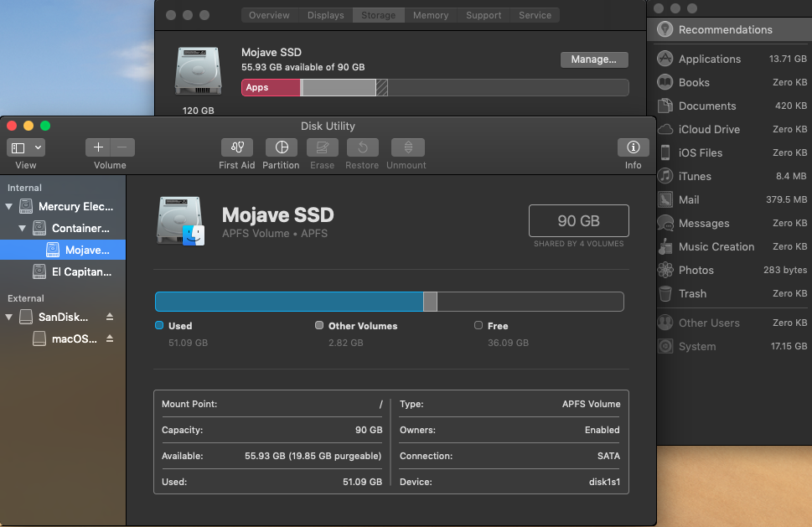The image size is (812, 527).
Task: Open the Partition tool
Action: coord(282,147)
